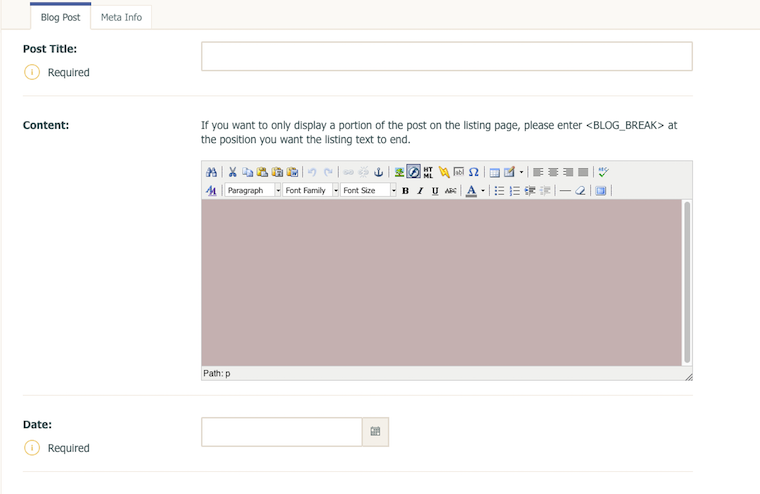Expand the arrow next to table edit icon
The height and width of the screenshot is (494, 760).
click(522, 172)
